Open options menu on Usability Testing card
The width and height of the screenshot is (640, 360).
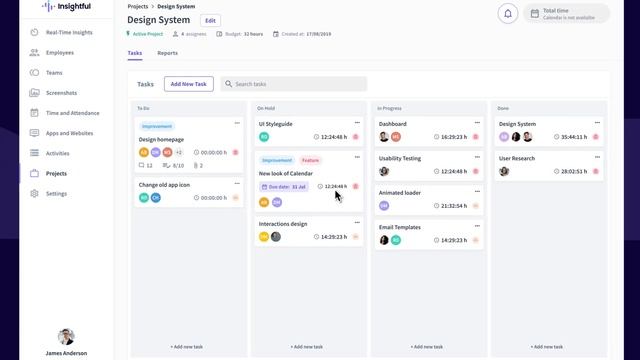477,157
